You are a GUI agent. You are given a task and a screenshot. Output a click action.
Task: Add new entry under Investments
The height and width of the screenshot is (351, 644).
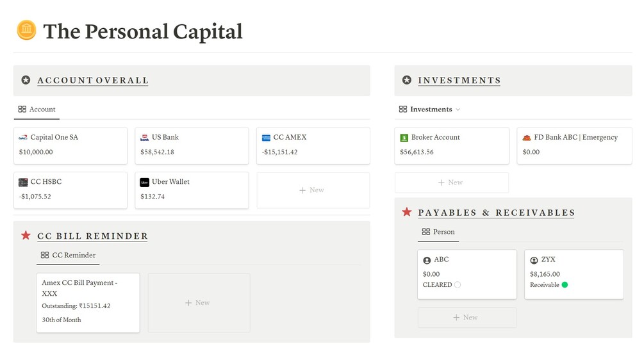point(451,183)
